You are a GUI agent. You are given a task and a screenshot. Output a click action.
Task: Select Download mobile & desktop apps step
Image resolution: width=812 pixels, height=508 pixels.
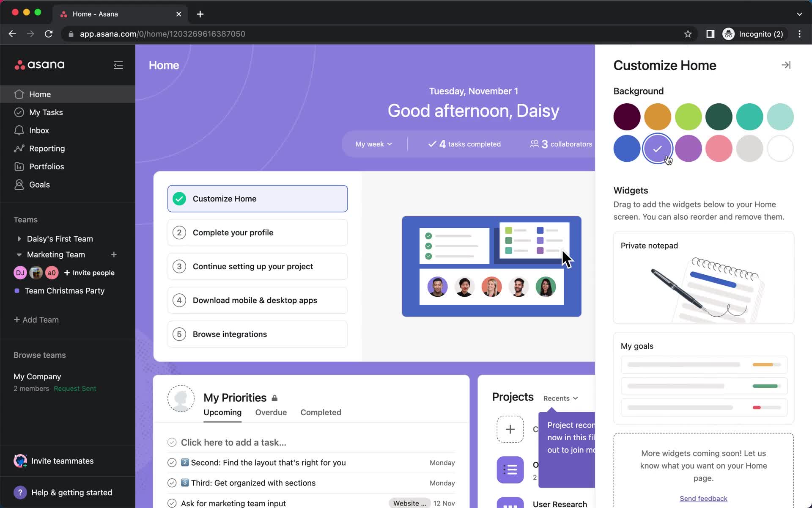click(258, 300)
